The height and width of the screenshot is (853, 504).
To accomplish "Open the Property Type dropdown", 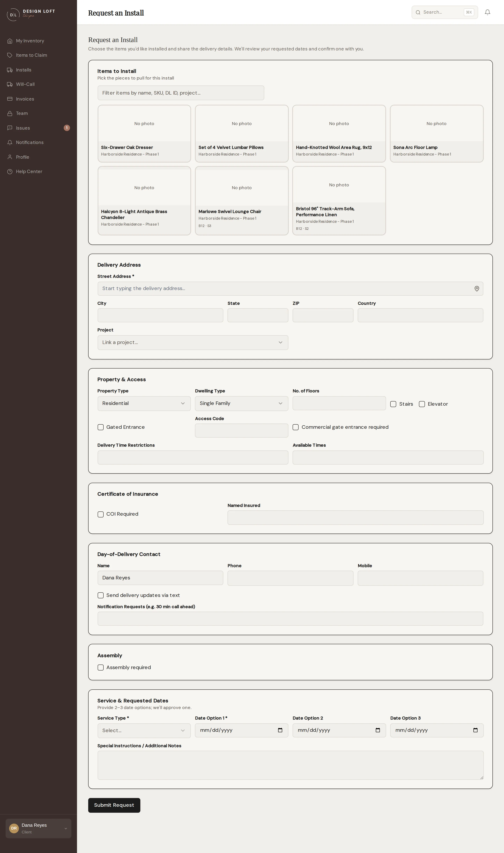I will 144,403.
